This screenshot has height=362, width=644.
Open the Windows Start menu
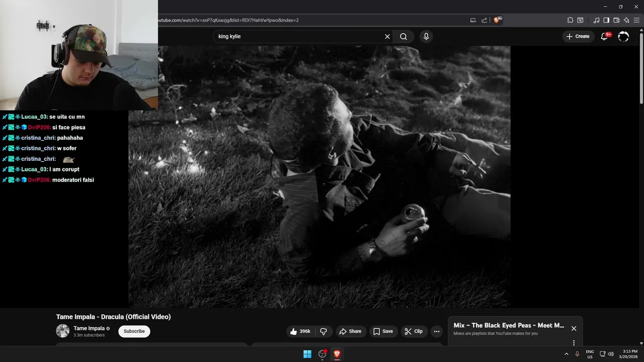click(307, 354)
